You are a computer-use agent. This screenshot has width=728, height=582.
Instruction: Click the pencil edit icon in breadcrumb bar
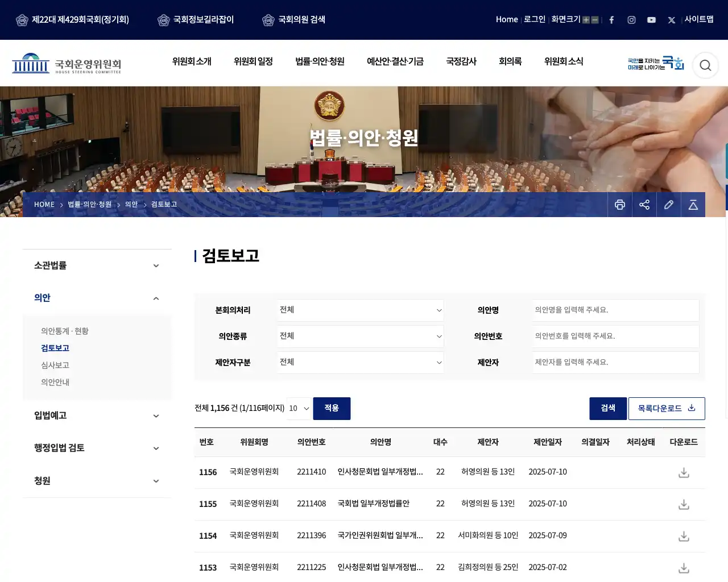click(669, 205)
